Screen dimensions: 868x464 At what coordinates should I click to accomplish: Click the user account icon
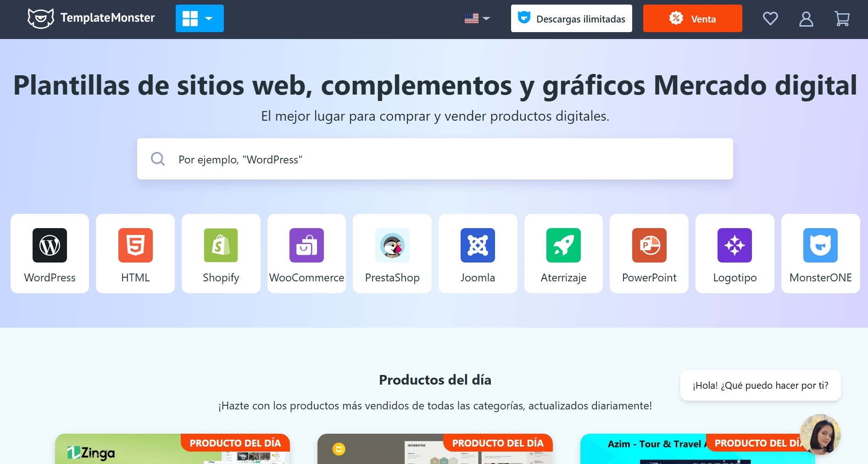coord(806,19)
